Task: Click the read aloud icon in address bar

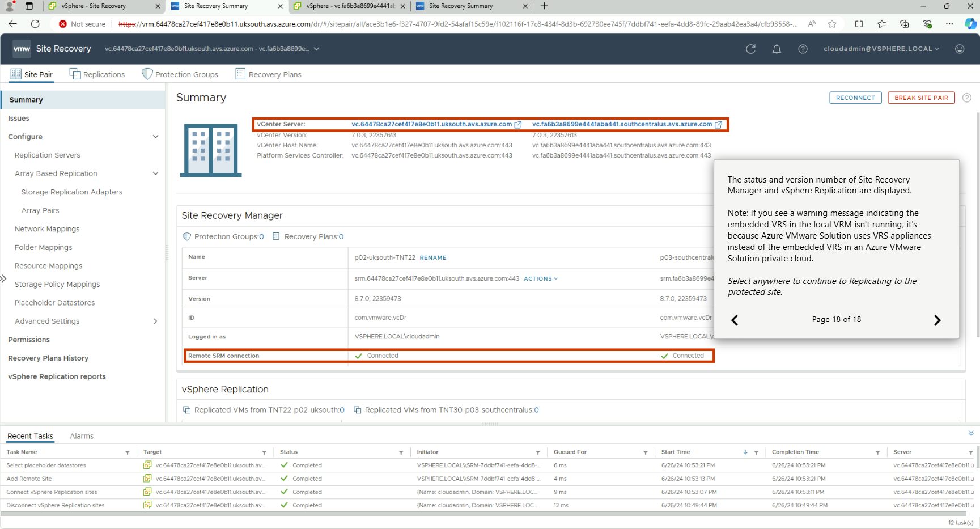Action: pyautogui.click(x=812, y=24)
